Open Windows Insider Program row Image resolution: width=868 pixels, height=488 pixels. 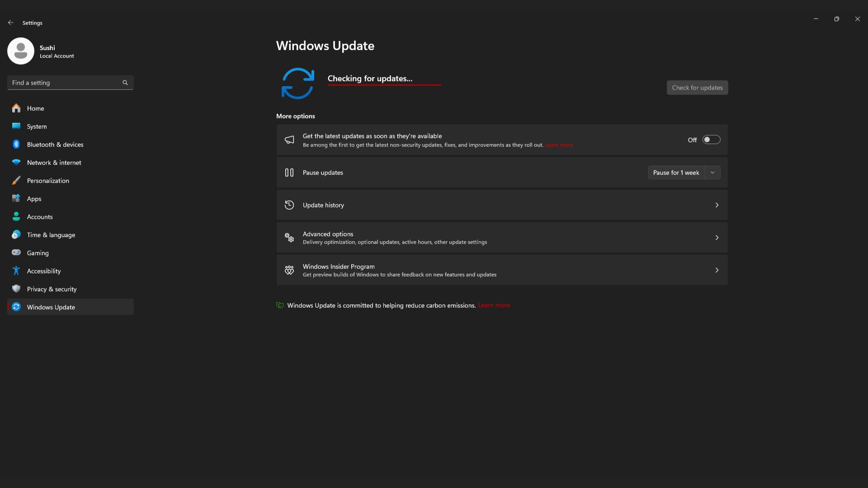502,270
